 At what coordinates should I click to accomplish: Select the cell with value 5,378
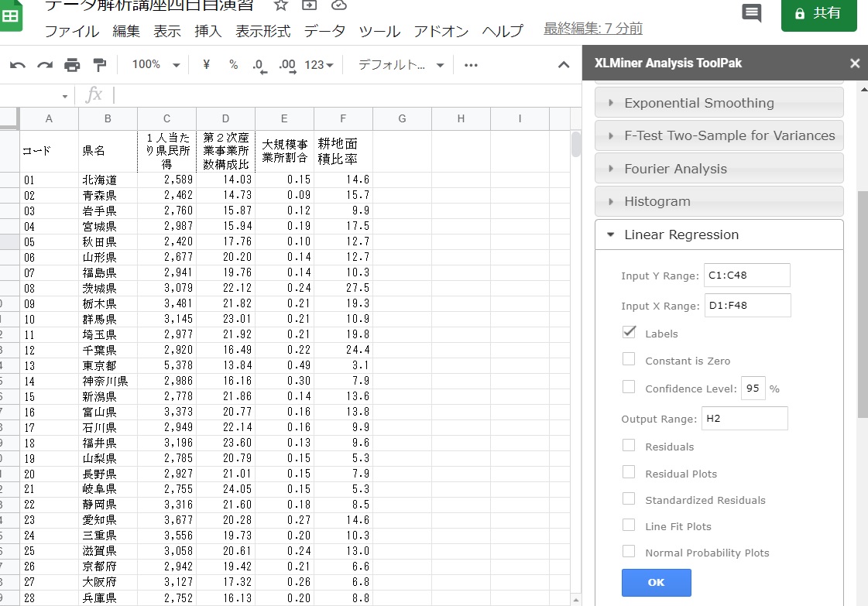(x=166, y=365)
